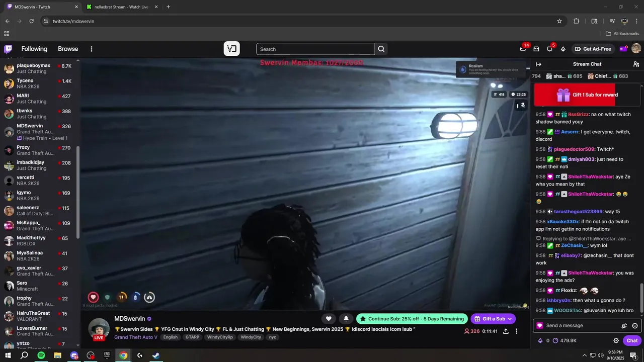
Task: Open the Get Bits diamond icon
Action: pos(563,49)
